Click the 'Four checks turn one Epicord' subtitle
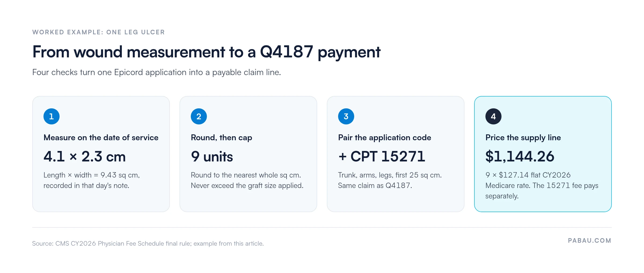 (x=156, y=72)
